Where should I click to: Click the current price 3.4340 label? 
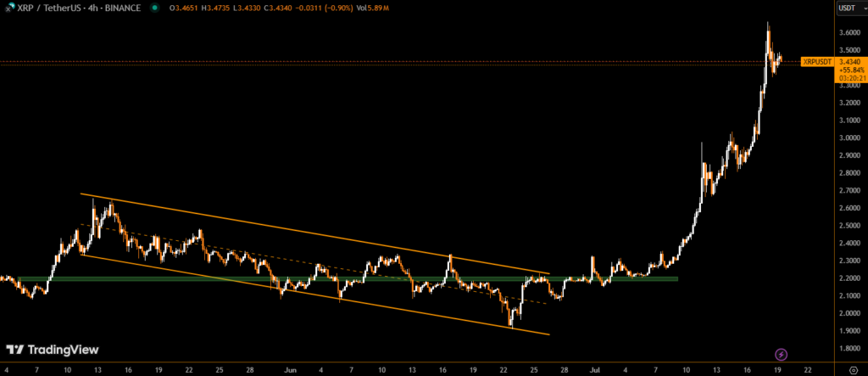[x=849, y=61]
